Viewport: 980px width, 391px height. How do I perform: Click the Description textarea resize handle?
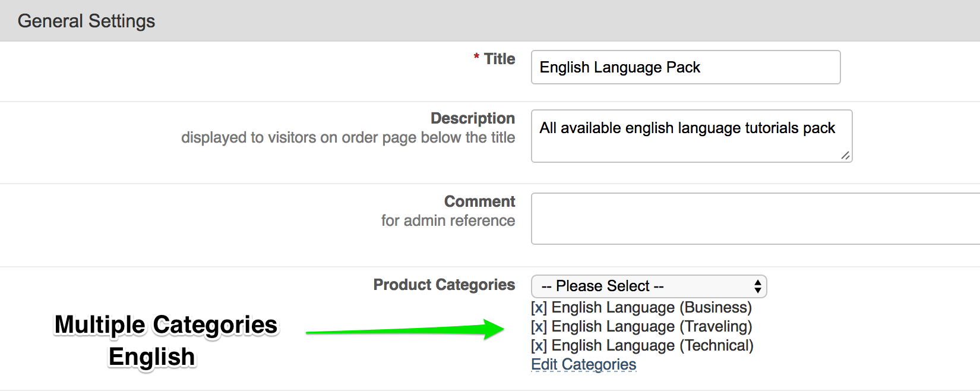pyautogui.click(x=845, y=156)
